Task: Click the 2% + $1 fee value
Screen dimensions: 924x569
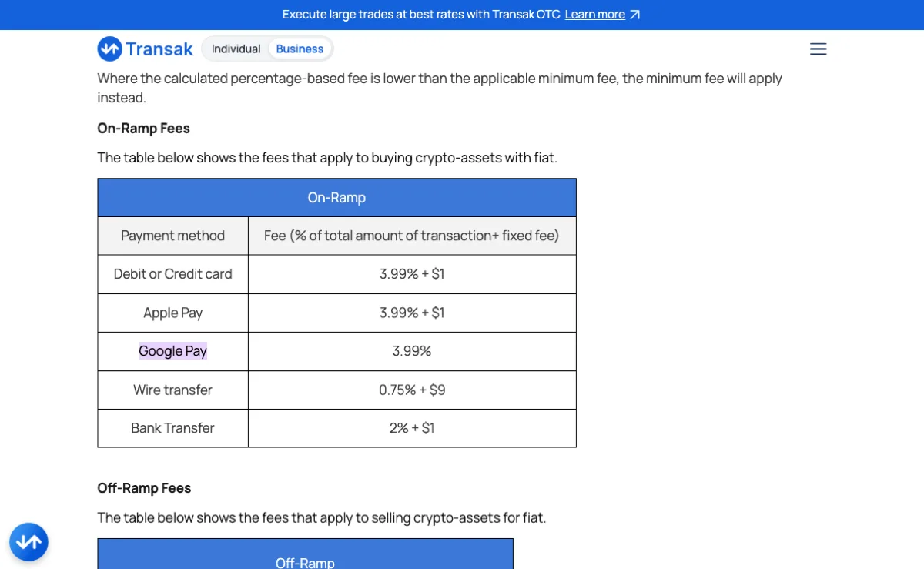Action: pos(412,428)
